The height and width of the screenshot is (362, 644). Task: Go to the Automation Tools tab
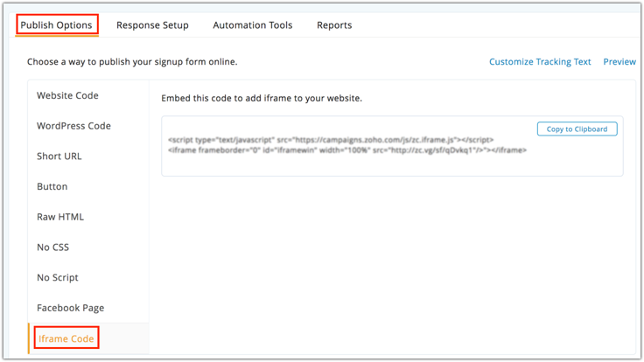252,25
